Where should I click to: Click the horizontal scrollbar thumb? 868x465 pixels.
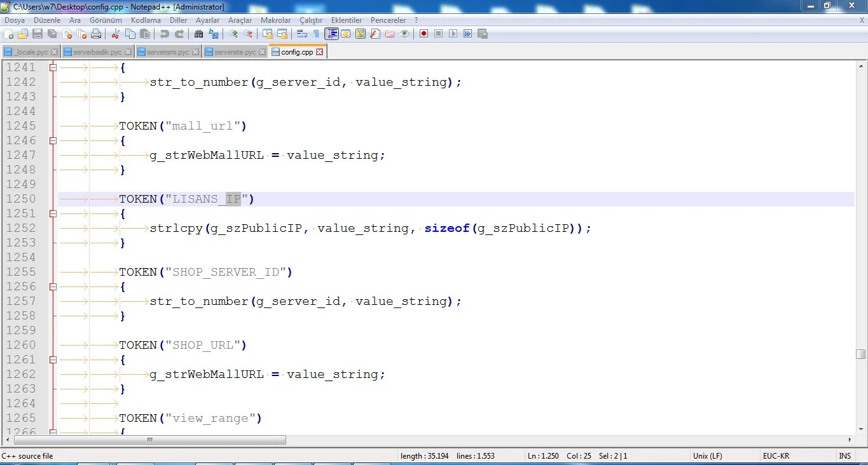pyautogui.click(x=149, y=440)
